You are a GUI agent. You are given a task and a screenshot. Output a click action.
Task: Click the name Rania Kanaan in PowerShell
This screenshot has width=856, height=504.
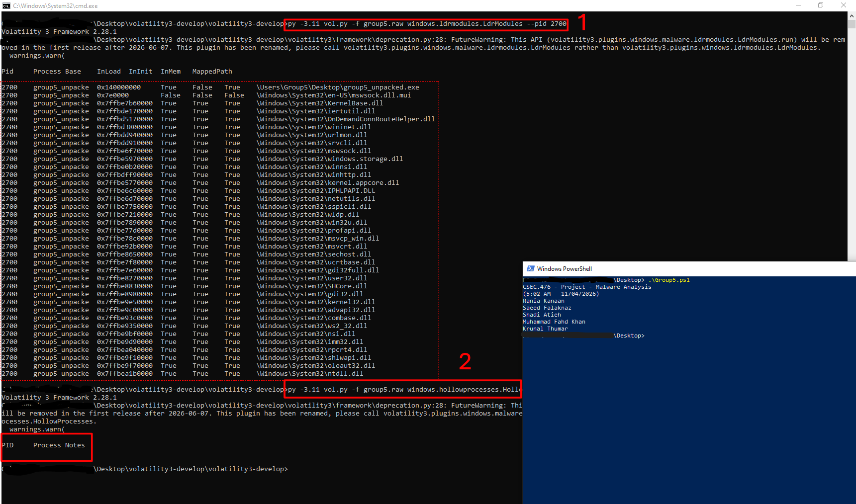click(x=544, y=301)
